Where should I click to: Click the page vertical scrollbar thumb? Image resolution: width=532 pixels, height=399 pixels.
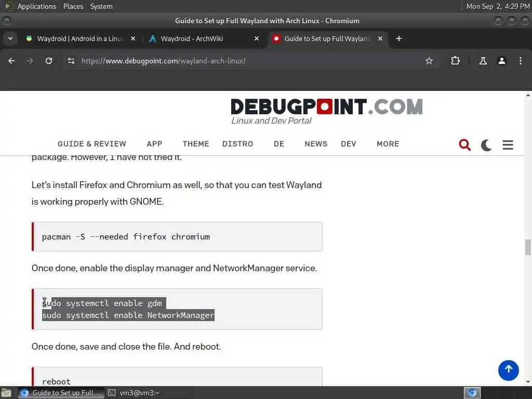[x=528, y=247]
